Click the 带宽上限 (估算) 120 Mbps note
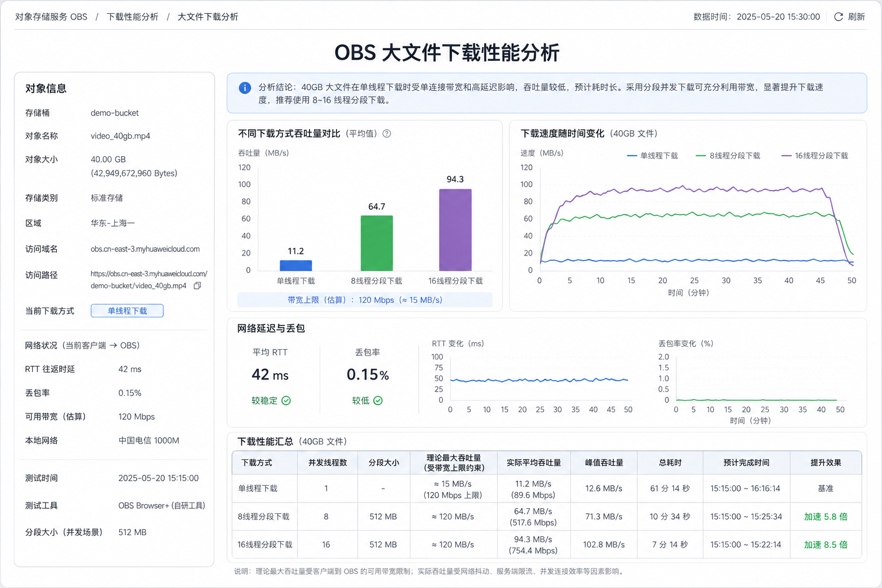The width and height of the screenshot is (882, 588). [365, 300]
